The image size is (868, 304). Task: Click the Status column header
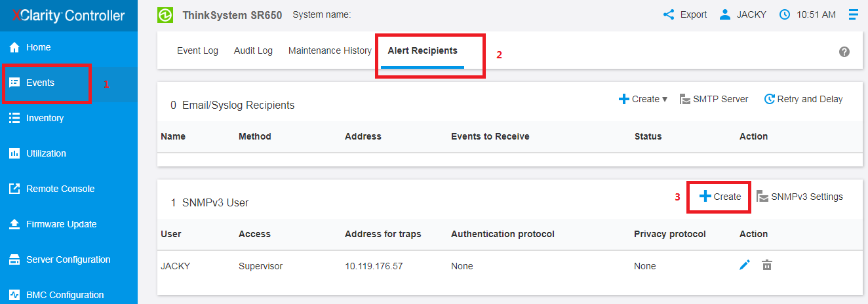(x=648, y=136)
